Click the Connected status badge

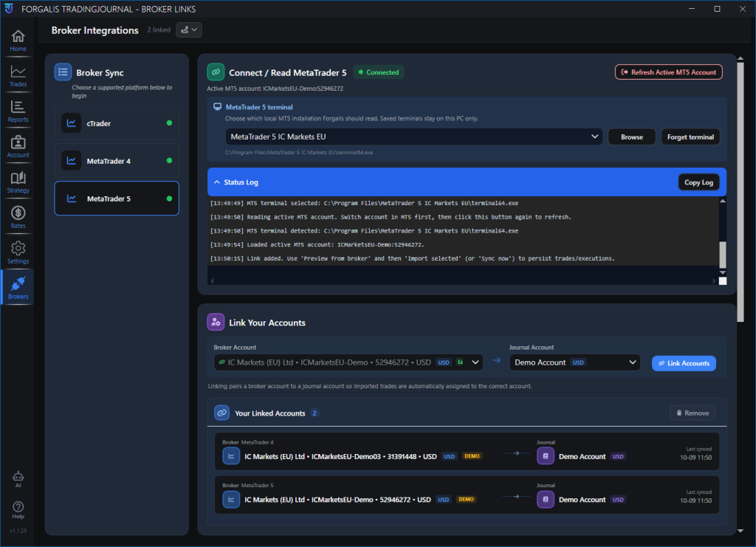click(379, 72)
